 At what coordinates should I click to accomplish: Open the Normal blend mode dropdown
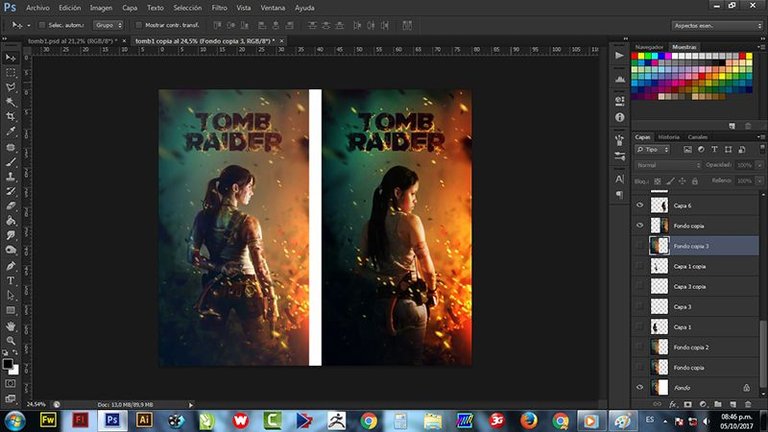pyautogui.click(x=668, y=165)
